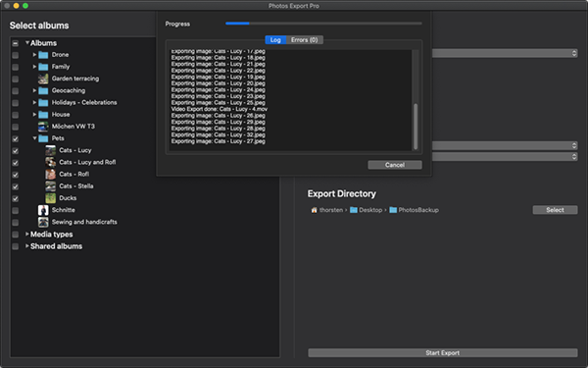Screen dimensions: 588x368
Task: Click the Ducks album thumbnail
Action: click(x=51, y=198)
